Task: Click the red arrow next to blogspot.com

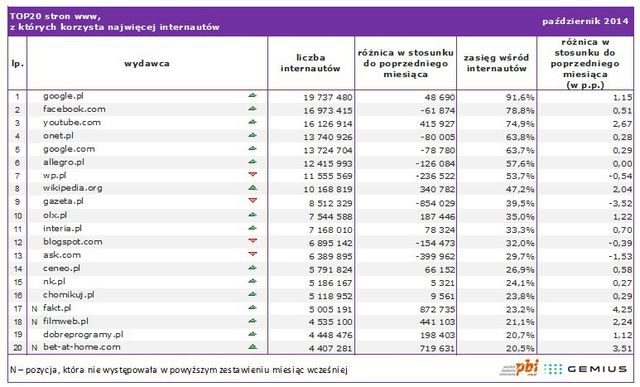Action: pos(253,240)
